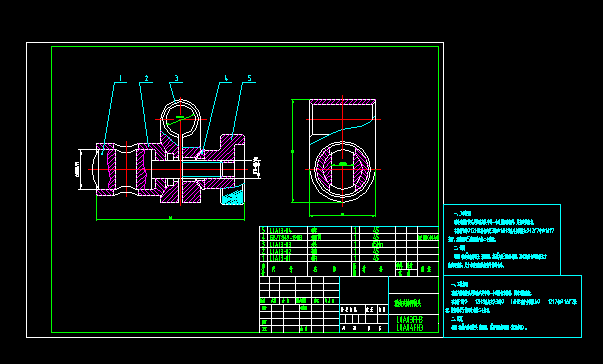Click the row for item 1 in the parts list

point(349,258)
